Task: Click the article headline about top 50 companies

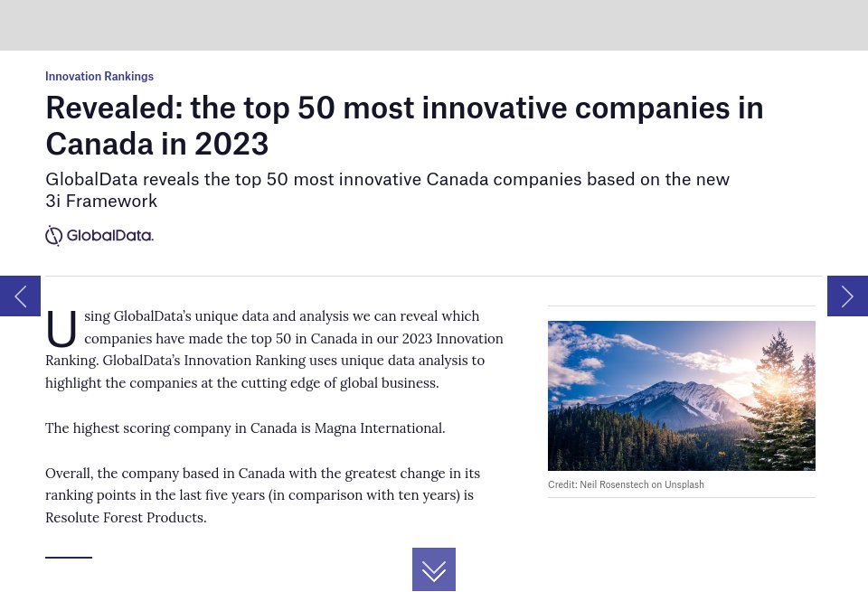Action: pyautogui.click(x=404, y=125)
